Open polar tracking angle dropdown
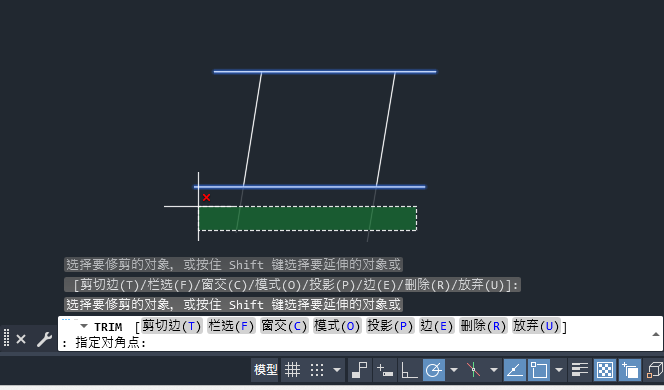Screen dimensions: 664x390 pos(454,370)
